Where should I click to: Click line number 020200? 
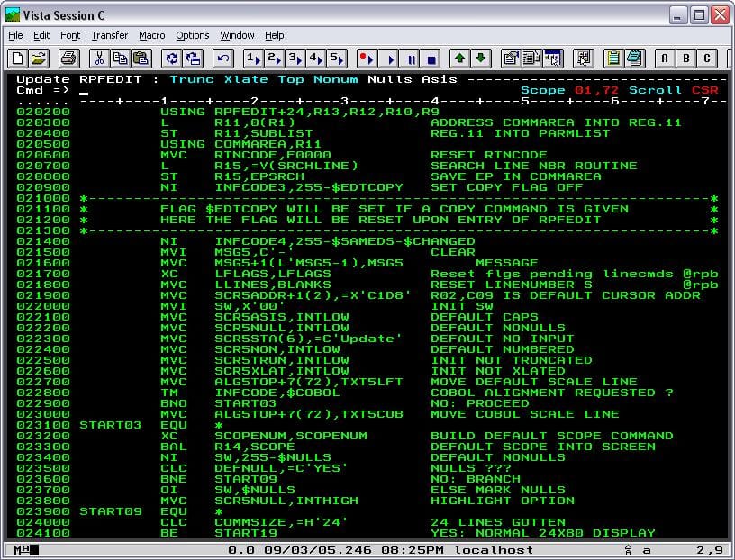[43, 112]
